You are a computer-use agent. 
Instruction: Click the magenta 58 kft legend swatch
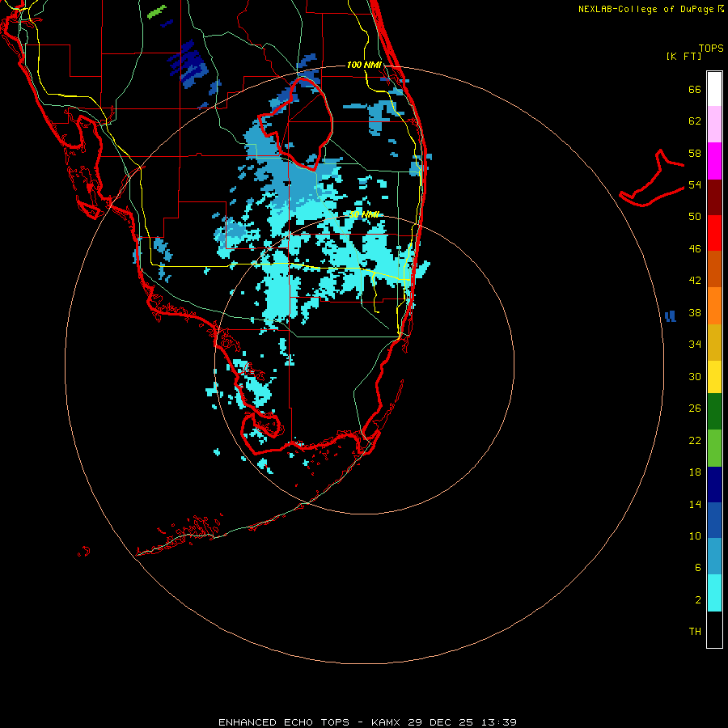(x=714, y=161)
